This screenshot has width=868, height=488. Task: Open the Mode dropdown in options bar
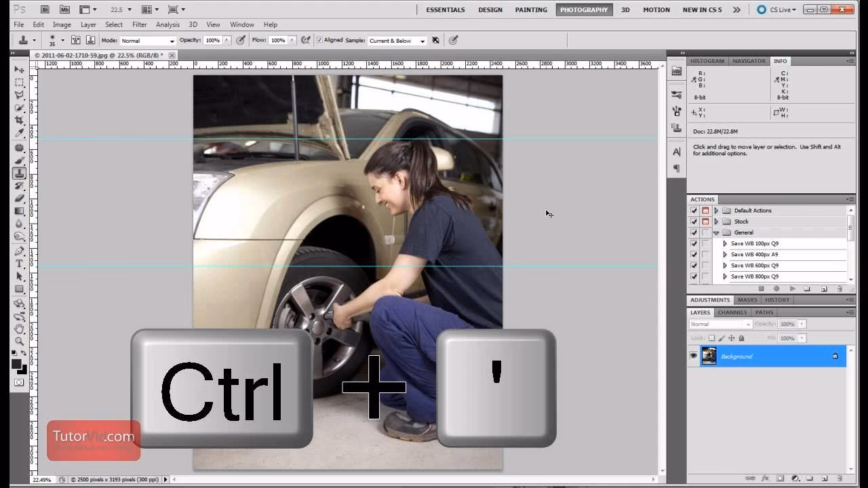click(146, 40)
